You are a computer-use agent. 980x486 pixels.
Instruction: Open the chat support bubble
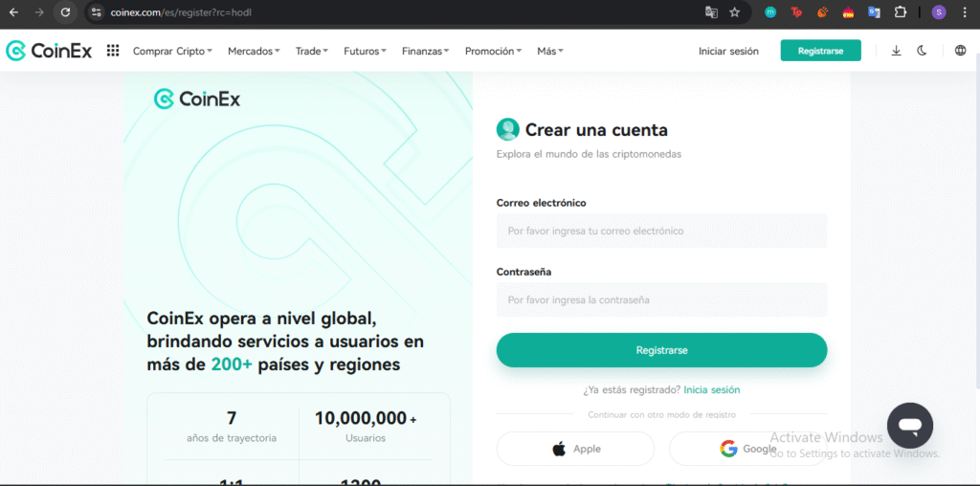click(910, 426)
